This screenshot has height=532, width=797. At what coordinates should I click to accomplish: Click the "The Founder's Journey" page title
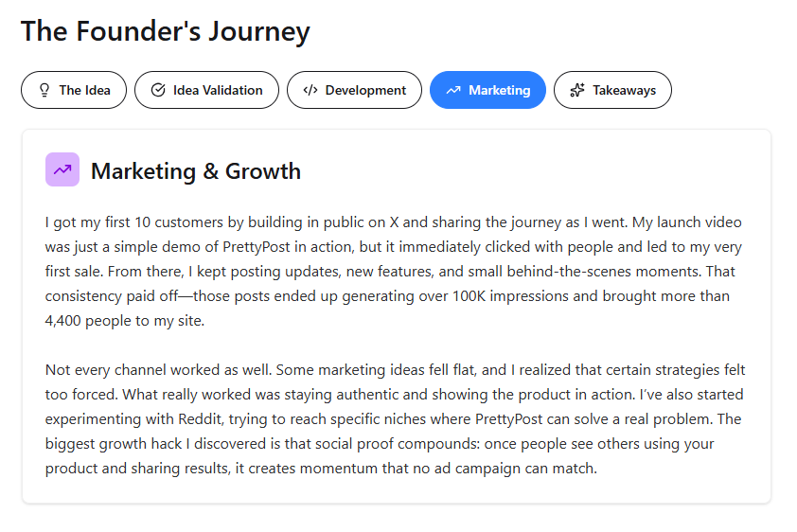[166, 31]
